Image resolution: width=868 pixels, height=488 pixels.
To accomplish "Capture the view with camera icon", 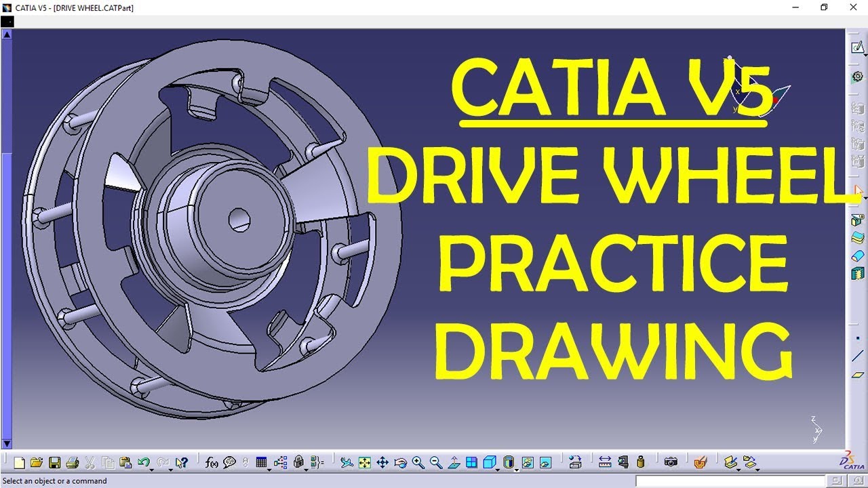I will click(671, 463).
